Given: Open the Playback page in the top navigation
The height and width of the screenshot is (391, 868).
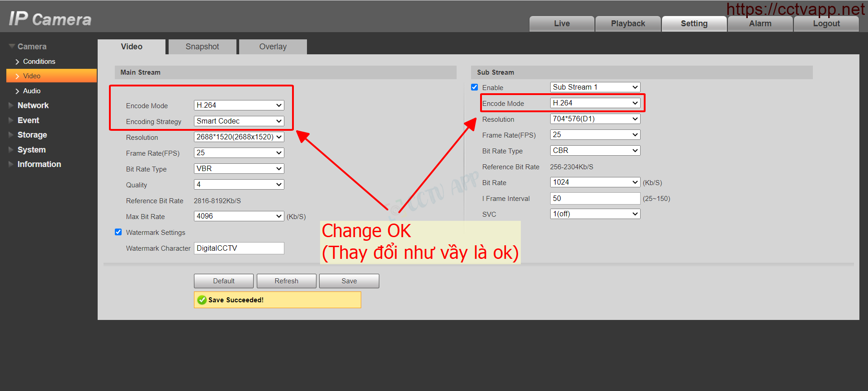Looking at the screenshot, I should pyautogui.click(x=628, y=24).
